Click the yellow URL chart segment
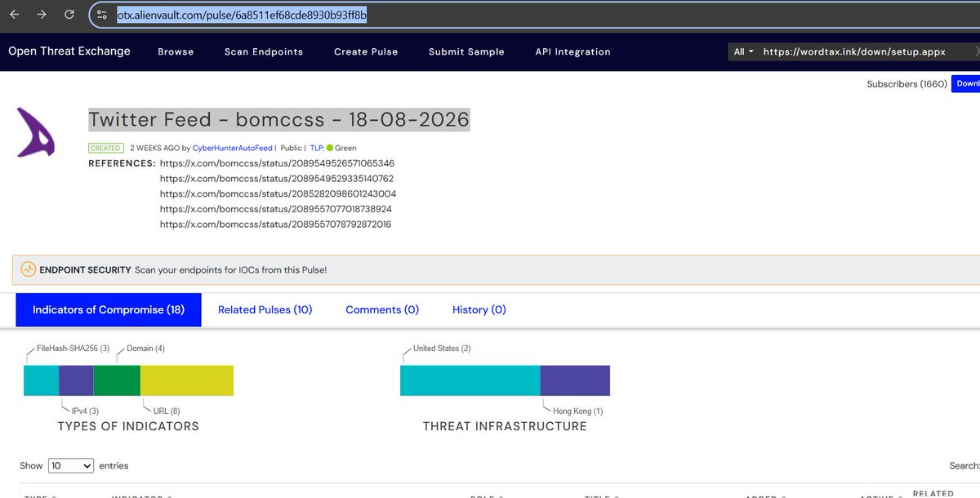980x498 pixels. [x=187, y=380]
